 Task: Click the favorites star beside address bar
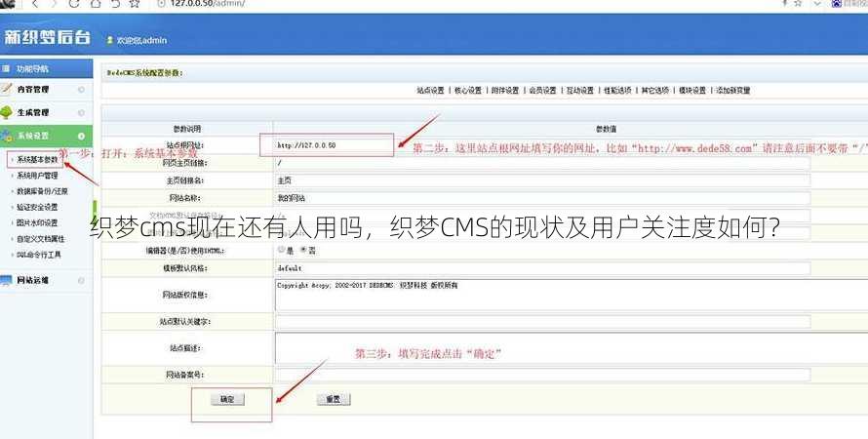point(134,3)
